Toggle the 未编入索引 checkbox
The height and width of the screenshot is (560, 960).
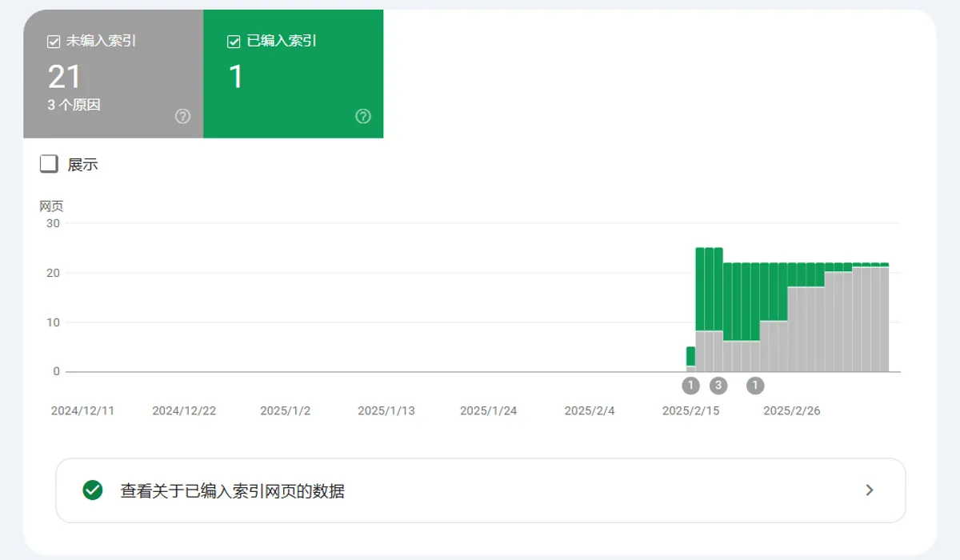coord(54,42)
